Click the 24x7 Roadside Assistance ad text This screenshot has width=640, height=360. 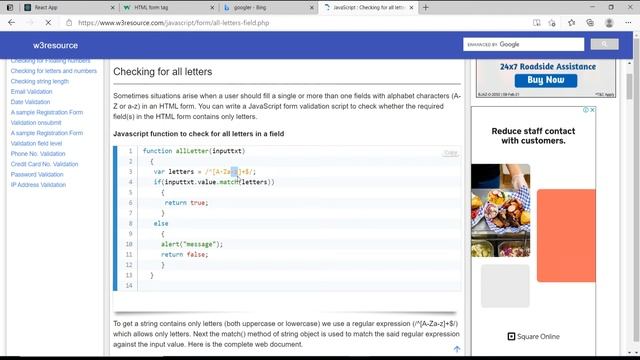pyautogui.click(x=548, y=67)
